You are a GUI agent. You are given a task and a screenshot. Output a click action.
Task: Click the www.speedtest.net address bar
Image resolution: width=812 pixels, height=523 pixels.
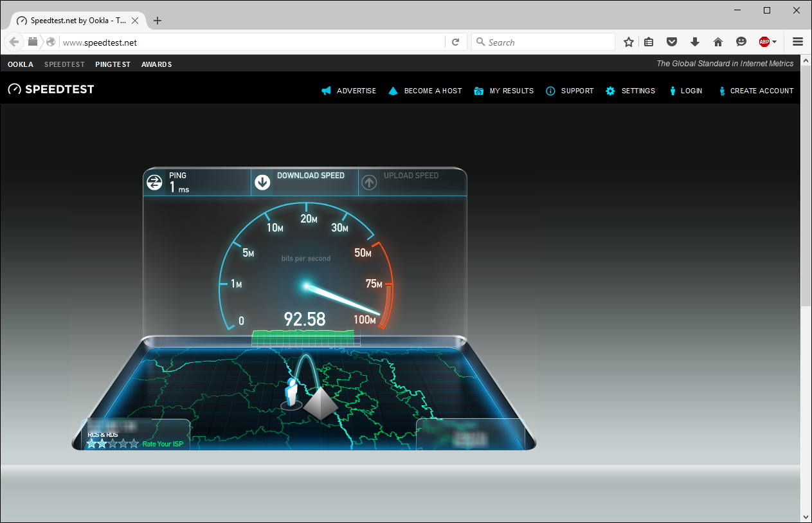point(251,42)
